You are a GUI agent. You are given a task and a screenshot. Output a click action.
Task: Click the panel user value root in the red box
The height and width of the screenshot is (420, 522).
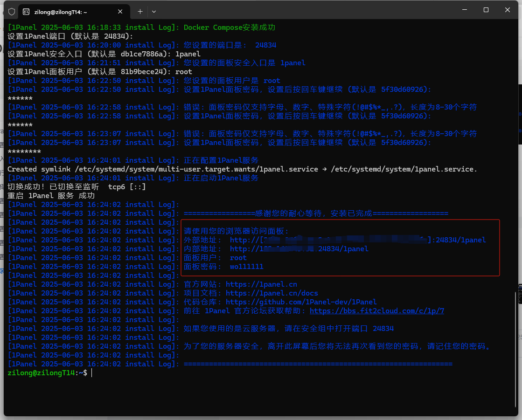pos(238,258)
